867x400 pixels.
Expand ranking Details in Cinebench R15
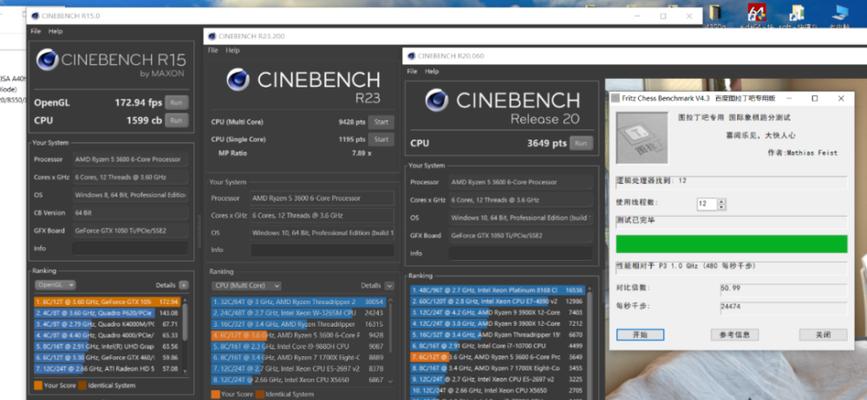184,285
